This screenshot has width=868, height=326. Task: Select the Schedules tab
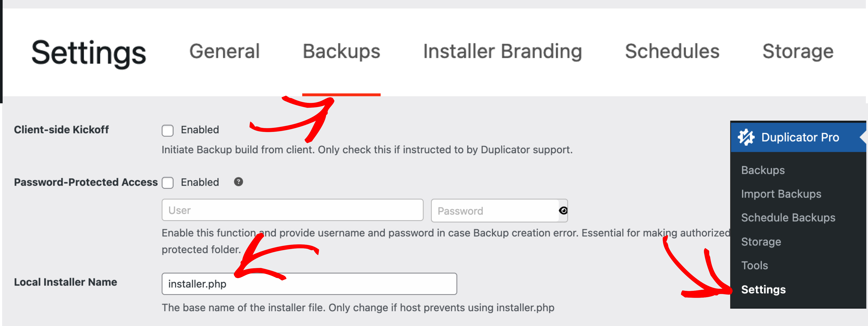click(672, 51)
